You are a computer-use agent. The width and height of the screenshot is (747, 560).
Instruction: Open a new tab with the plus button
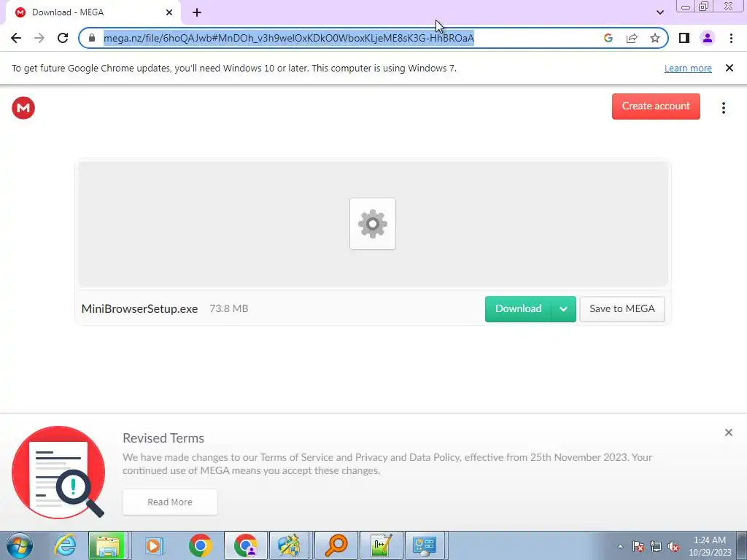pos(197,13)
